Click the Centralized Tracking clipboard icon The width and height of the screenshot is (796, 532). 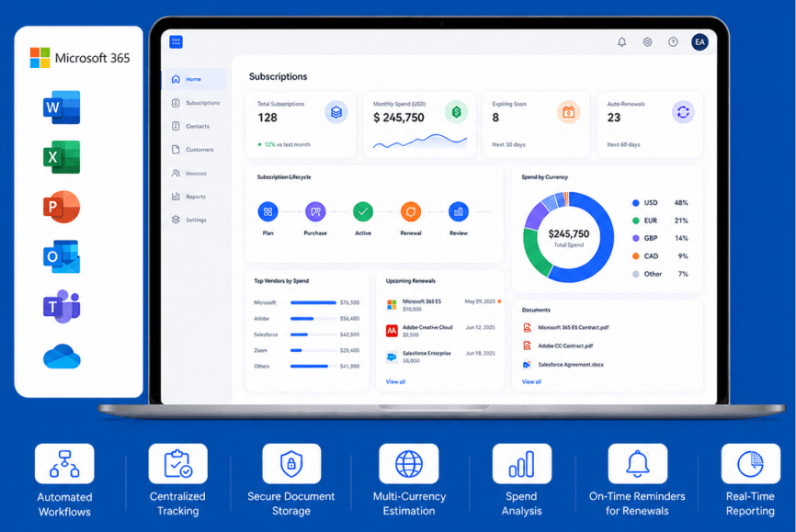[x=177, y=463]
